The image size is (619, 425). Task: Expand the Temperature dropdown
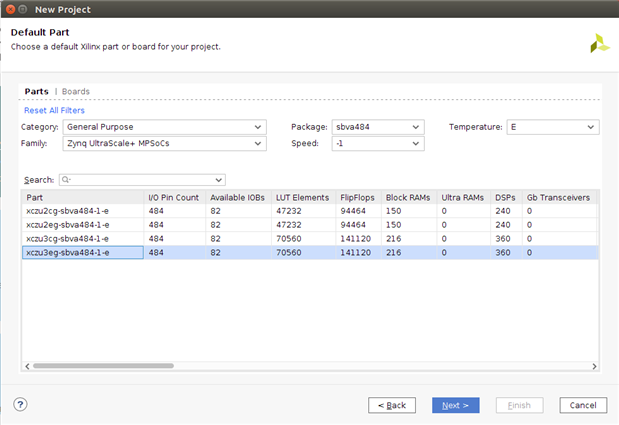[x=552, y=127]
